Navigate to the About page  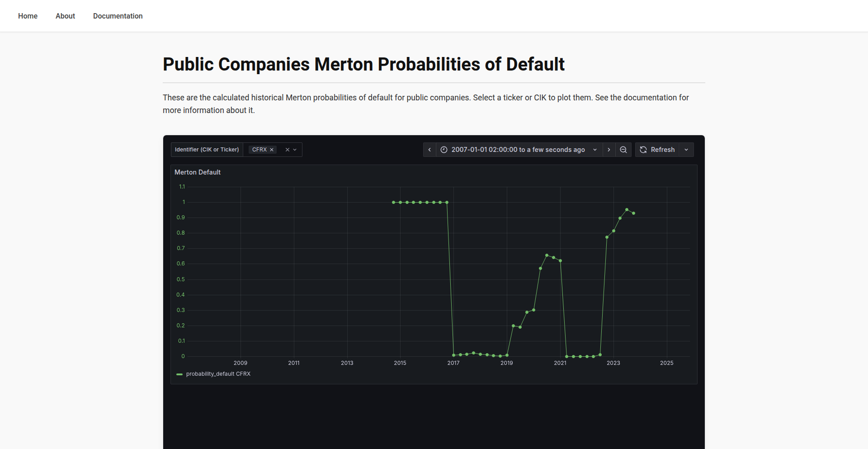click(65, 16)
